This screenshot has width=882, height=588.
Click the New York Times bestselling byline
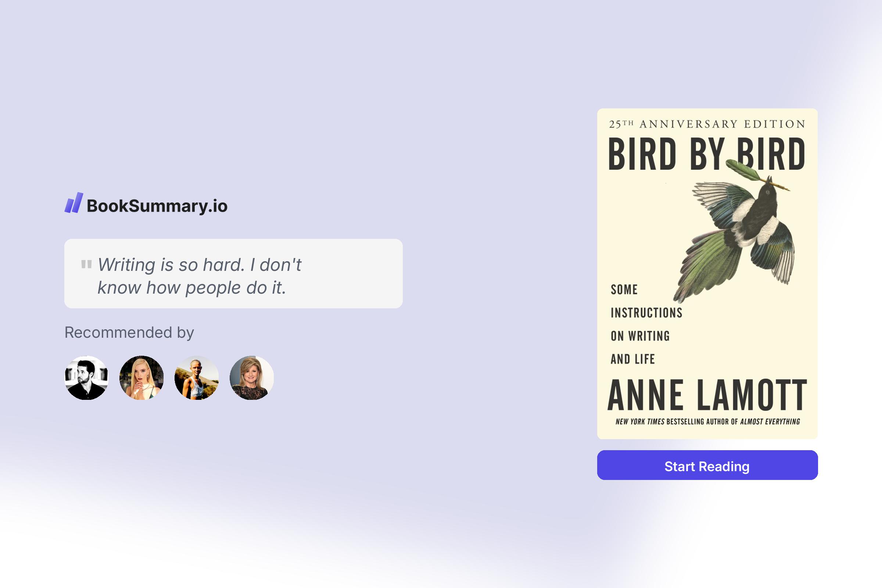tap(707, 422)
